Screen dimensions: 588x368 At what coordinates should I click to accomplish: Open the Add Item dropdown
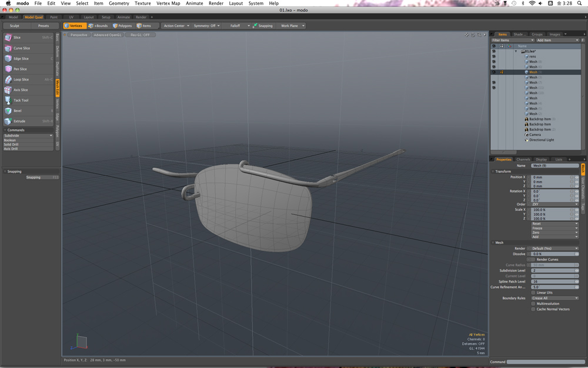tap(557, 40)
